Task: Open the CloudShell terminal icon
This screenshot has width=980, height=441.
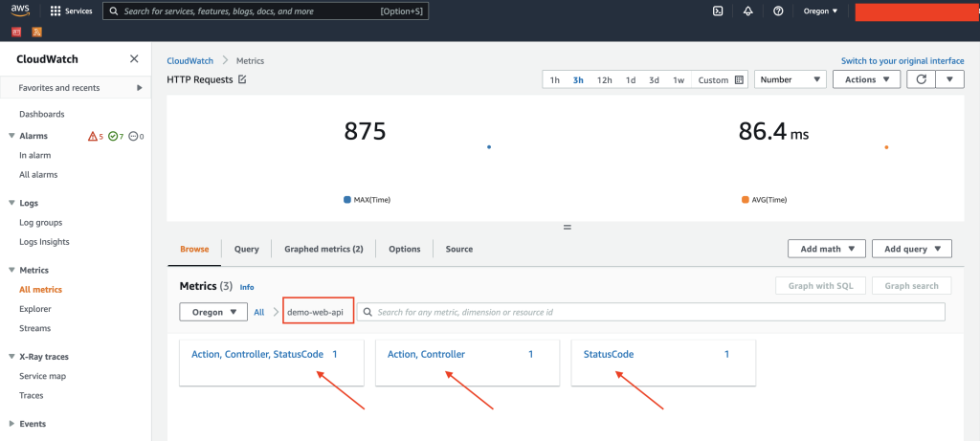Action: click(x=718, y=11)
